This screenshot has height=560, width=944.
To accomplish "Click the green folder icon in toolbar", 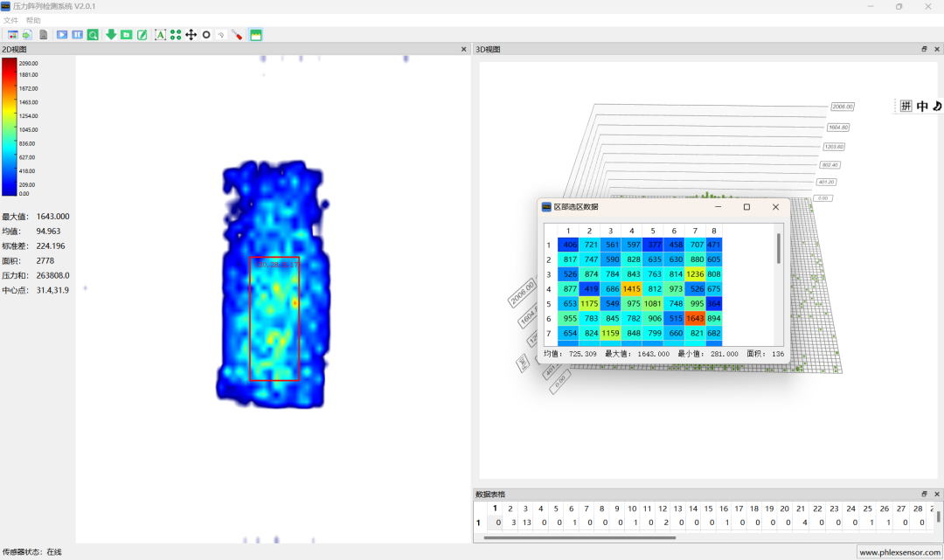I will 126,35.
